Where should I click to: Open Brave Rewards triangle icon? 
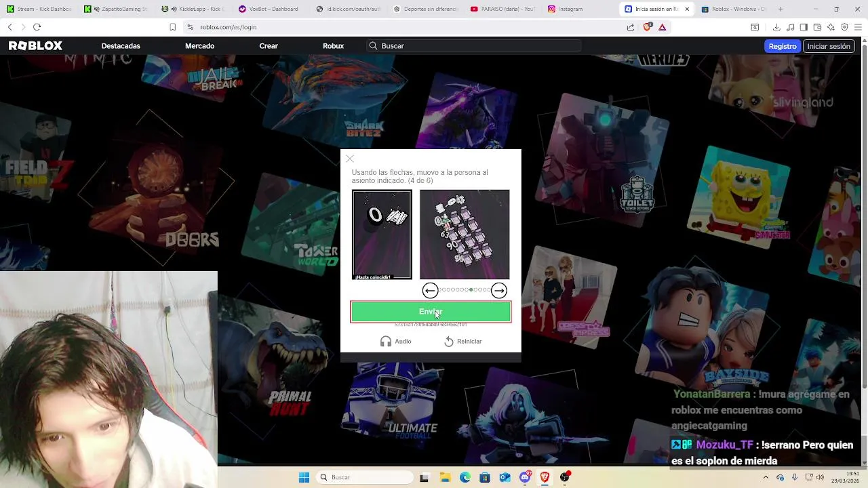662,27
